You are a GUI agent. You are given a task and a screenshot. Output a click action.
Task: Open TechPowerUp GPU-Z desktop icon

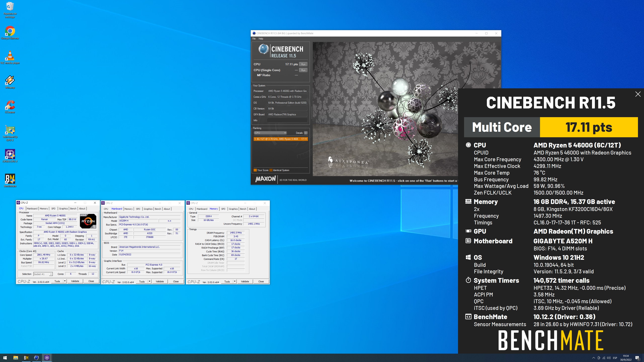[10, 133]
